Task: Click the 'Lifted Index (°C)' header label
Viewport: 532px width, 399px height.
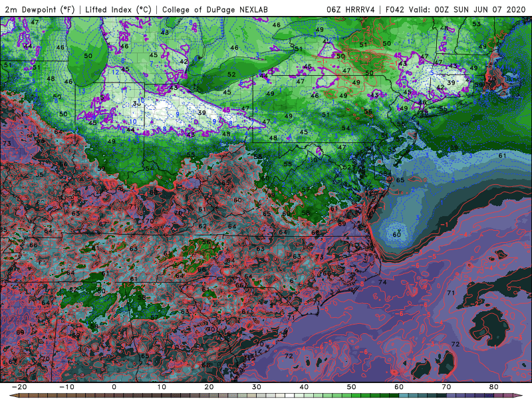Action: point(118,9)
